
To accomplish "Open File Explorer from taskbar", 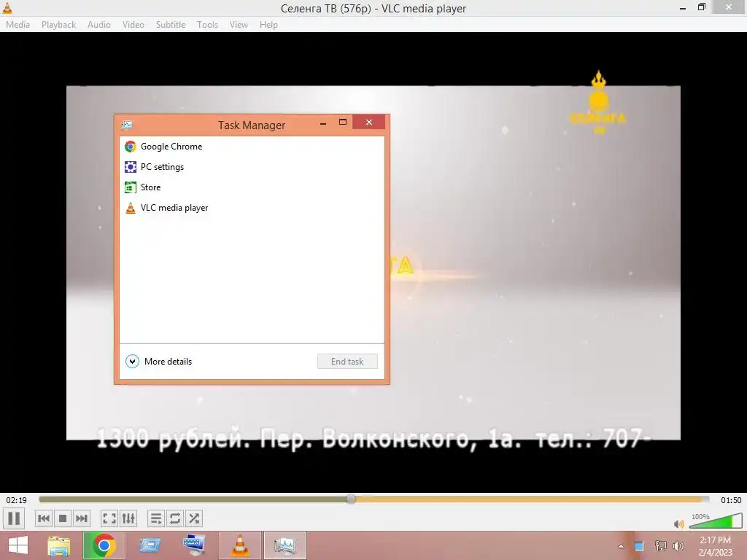I will pos(59,545).
